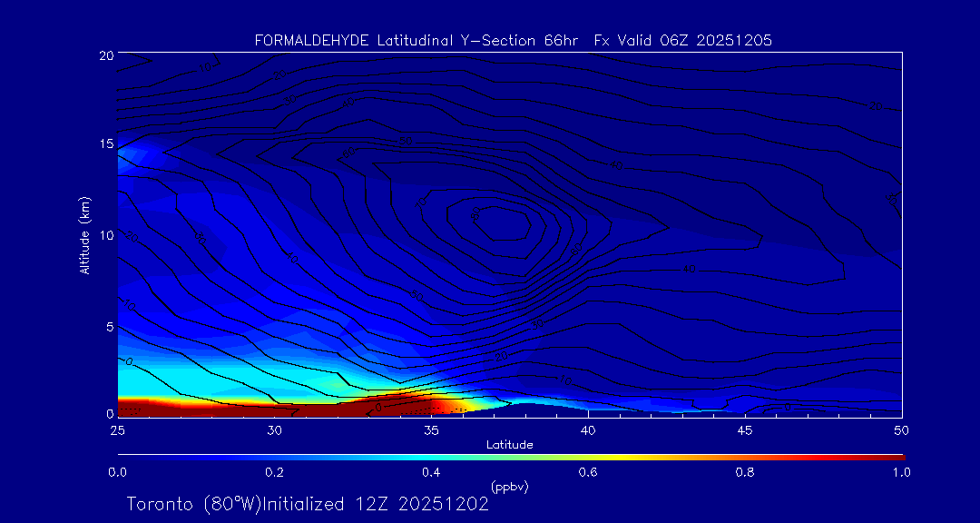
Task: Click the 45 latitude axis tick label
Action: pos(745,429)
